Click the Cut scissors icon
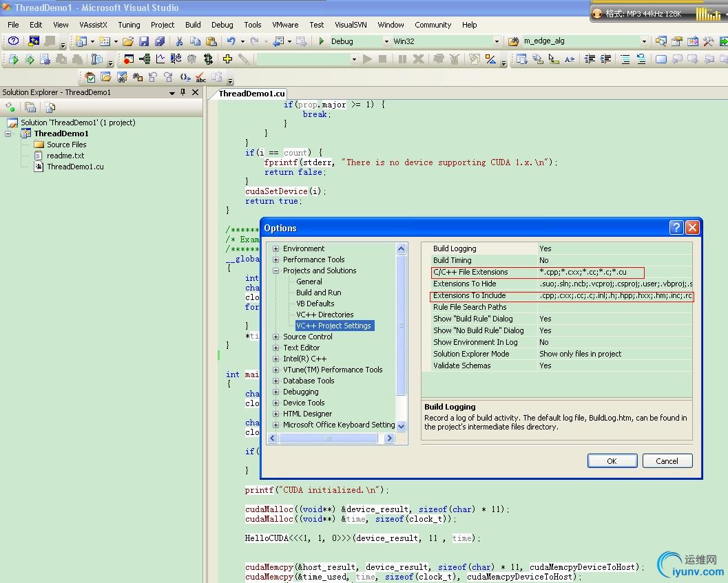The image size is (728, 583). pos(179,41)
